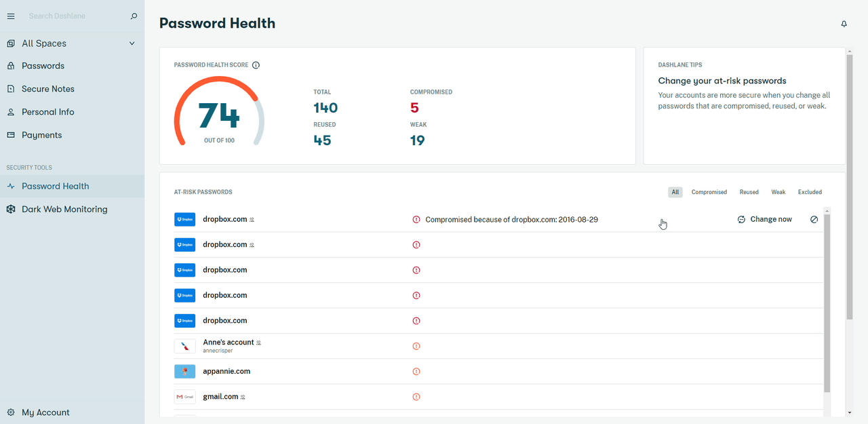Click the appannie.com site logo
Image resolution: width=868 pixels, height=424 pixels.
[x=184, y=372]
